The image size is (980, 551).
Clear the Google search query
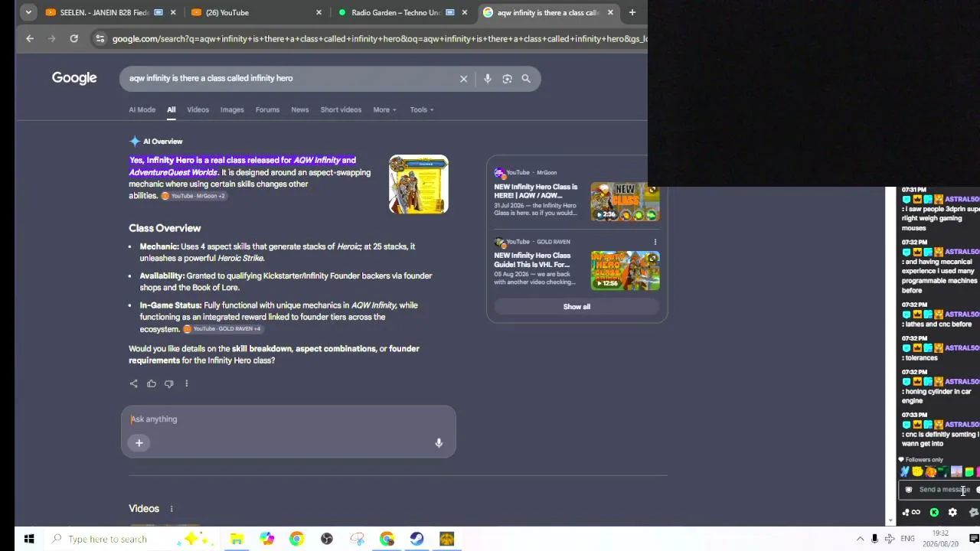[463, 78]
